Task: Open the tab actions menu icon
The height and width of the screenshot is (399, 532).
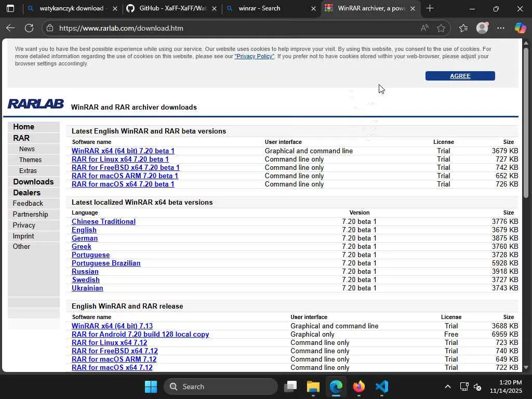Action: tap(10, 8)
